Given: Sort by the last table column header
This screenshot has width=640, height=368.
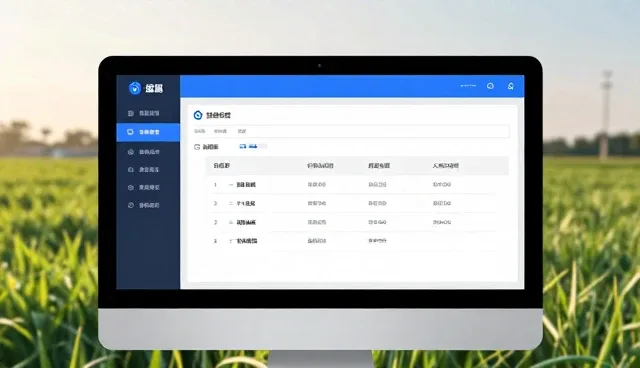Looking at the screenshot, I should pos(446,166).
